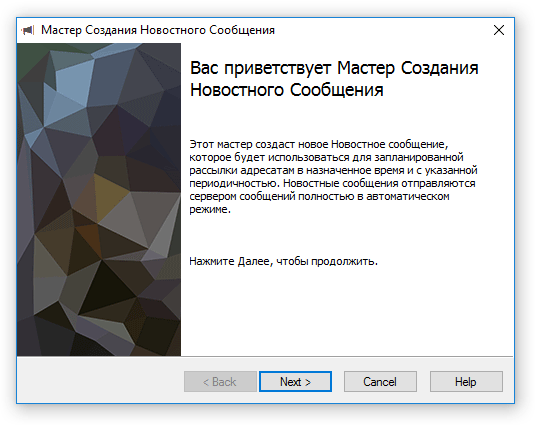Viewport: 535px width, 425px height.
Task: Click the megaphone icon in the title bar
Action: tap(28, 30)
